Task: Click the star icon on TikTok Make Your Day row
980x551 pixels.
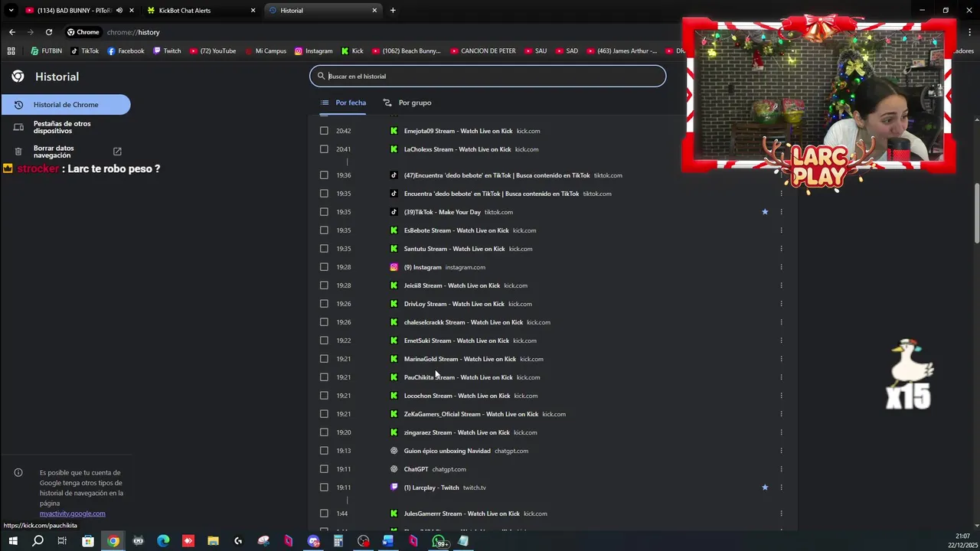Action: pos(765,212)
